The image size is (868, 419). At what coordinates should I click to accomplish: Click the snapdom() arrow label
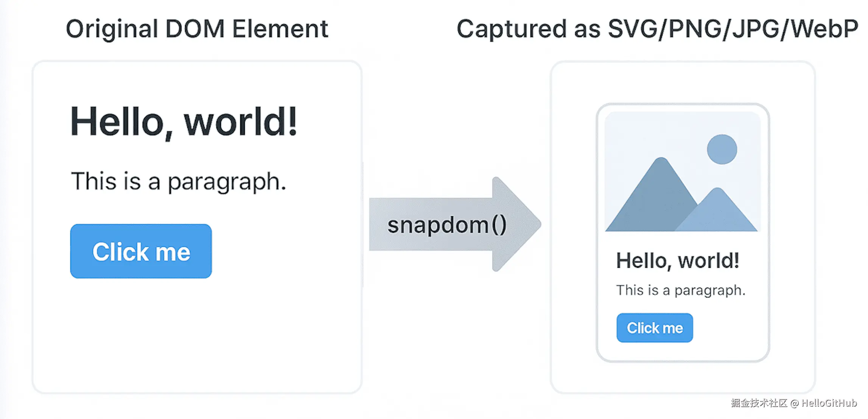pyautogui.click(x=446, y=225)
